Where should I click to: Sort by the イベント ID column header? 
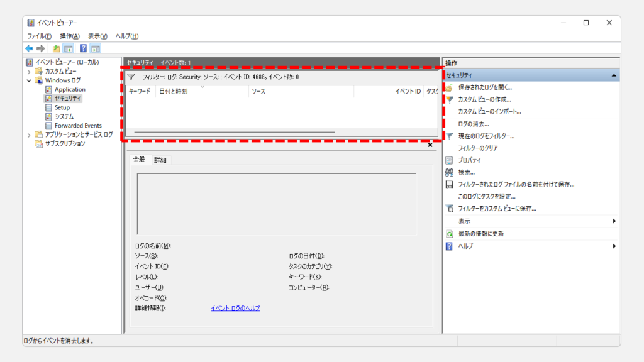click(389, 91)
